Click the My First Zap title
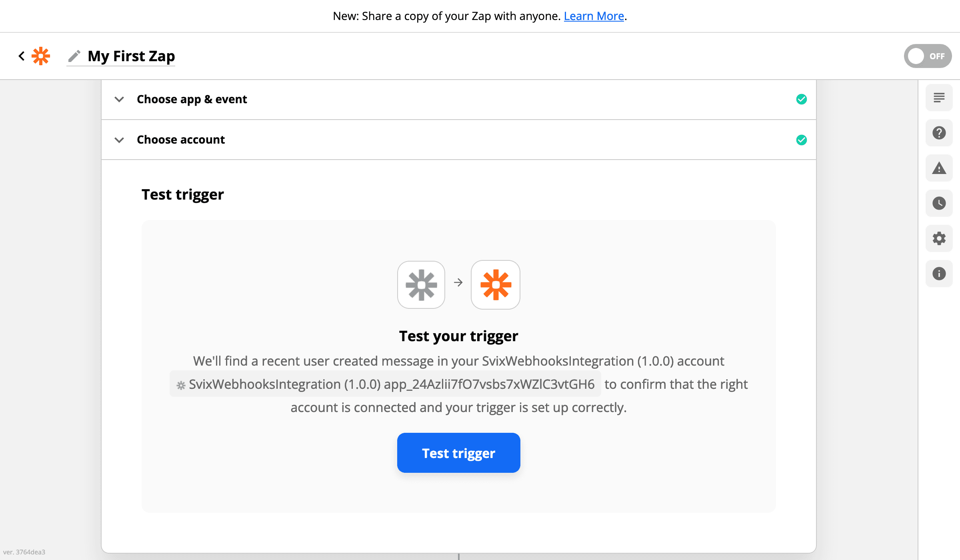 (x=131, y=56)
